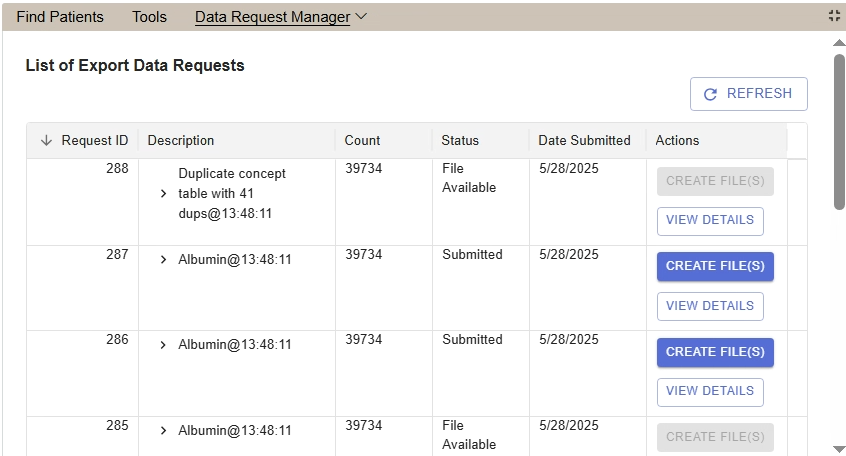Click the scrollbar down arrow
Viewport: 846px width, 456px height.
[839, 449]
